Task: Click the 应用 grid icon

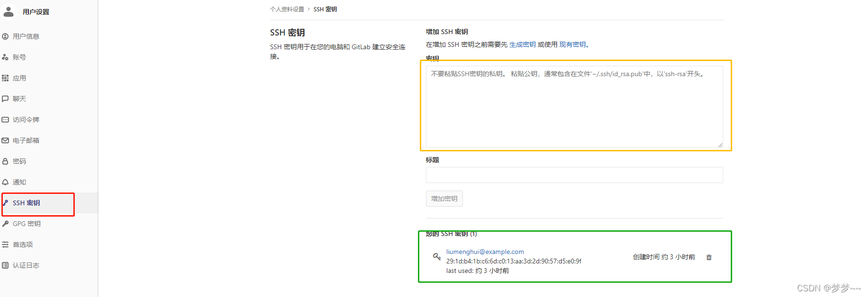Action: click(x=5, y=78)
